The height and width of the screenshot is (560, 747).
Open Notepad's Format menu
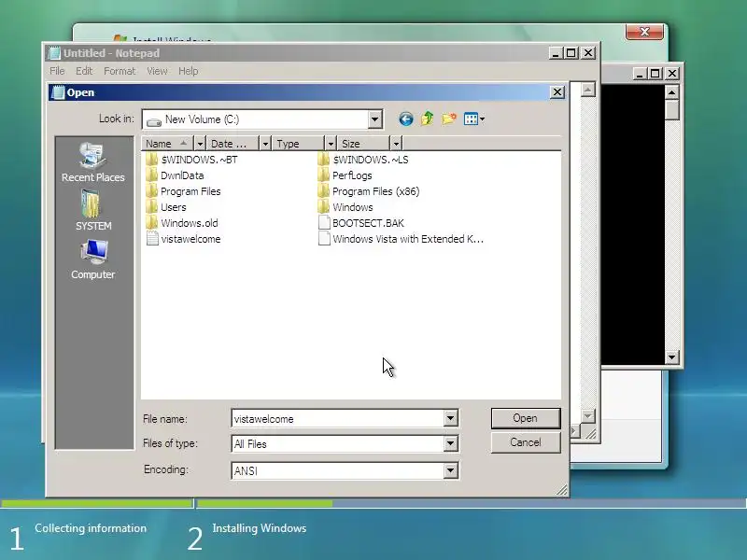(120, 71)
